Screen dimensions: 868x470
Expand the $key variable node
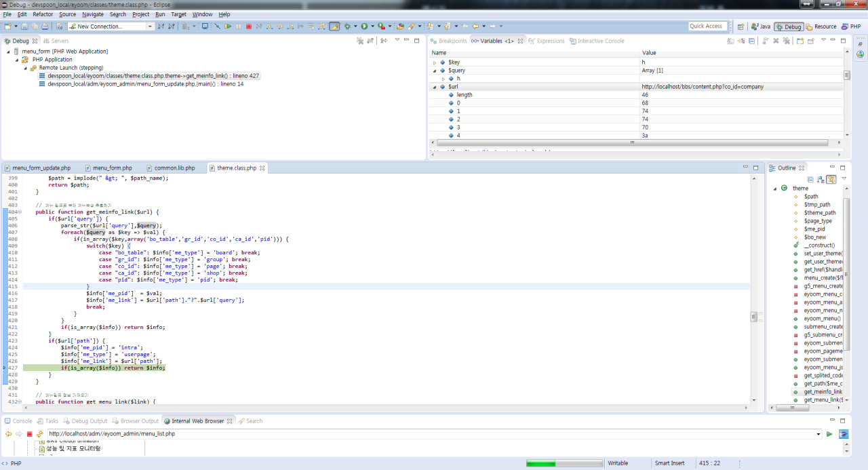pyautogui.click(x=435, y=62)
